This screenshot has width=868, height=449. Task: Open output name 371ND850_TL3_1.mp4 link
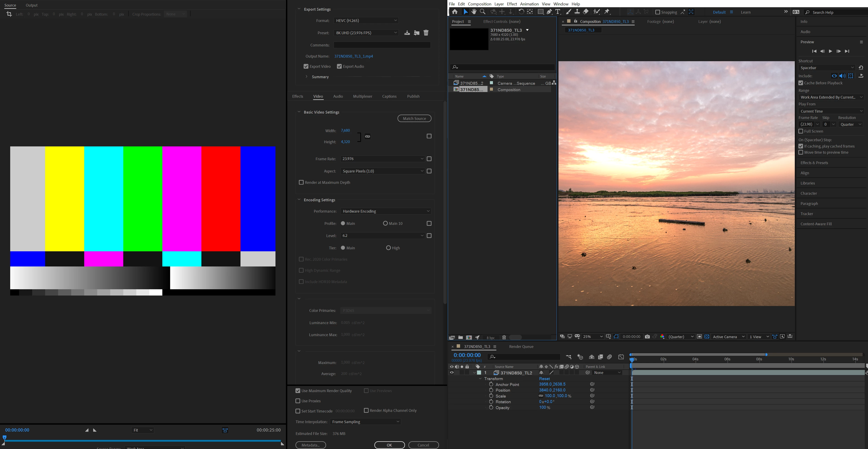354,56
